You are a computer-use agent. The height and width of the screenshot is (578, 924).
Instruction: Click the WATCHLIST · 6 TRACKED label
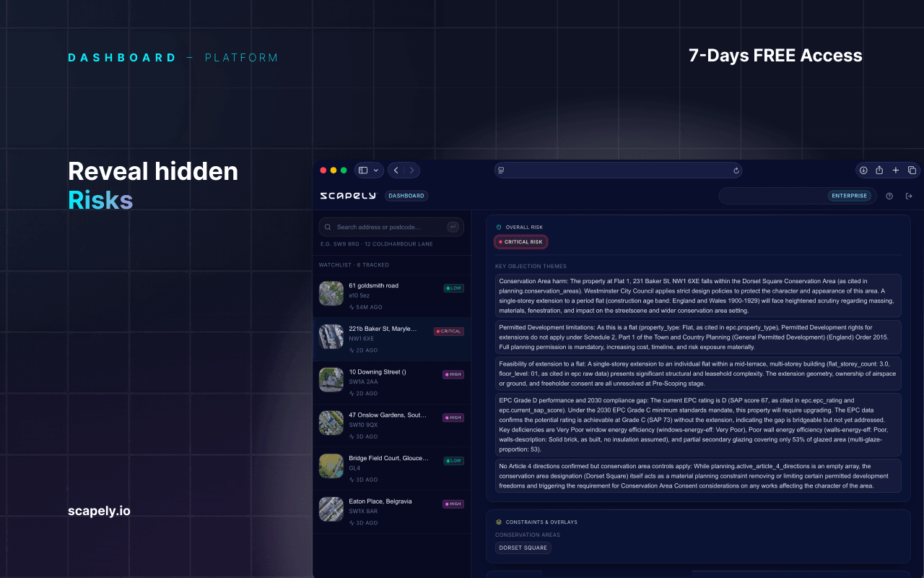pos(354,265)
